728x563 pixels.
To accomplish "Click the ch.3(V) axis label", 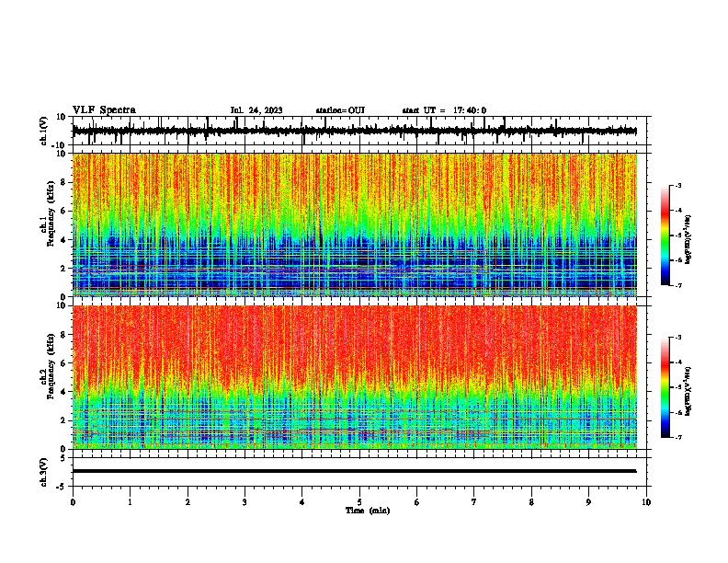I will [44, 472].
